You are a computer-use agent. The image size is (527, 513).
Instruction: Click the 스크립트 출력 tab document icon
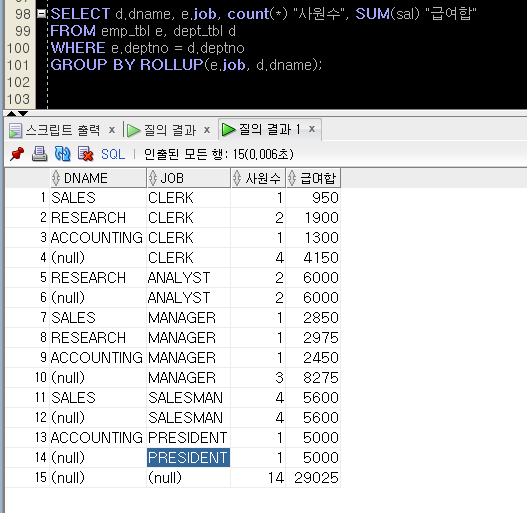(15, 130)
